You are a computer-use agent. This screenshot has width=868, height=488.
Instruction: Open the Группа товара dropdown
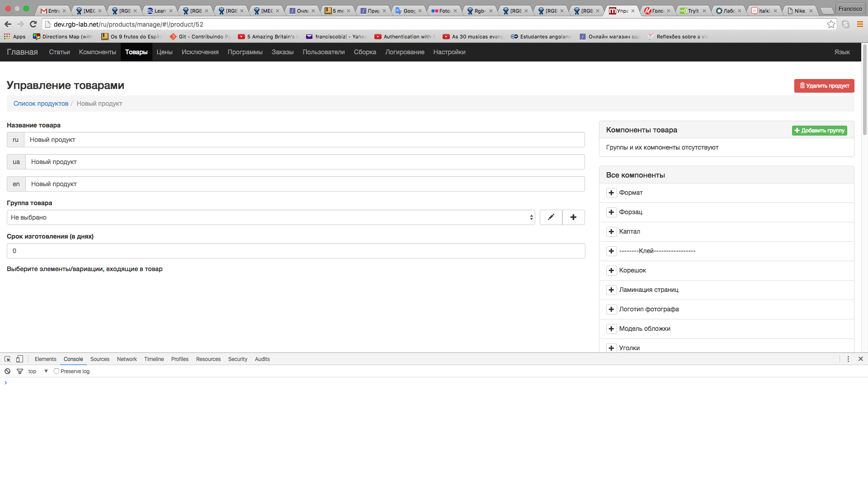270,217
